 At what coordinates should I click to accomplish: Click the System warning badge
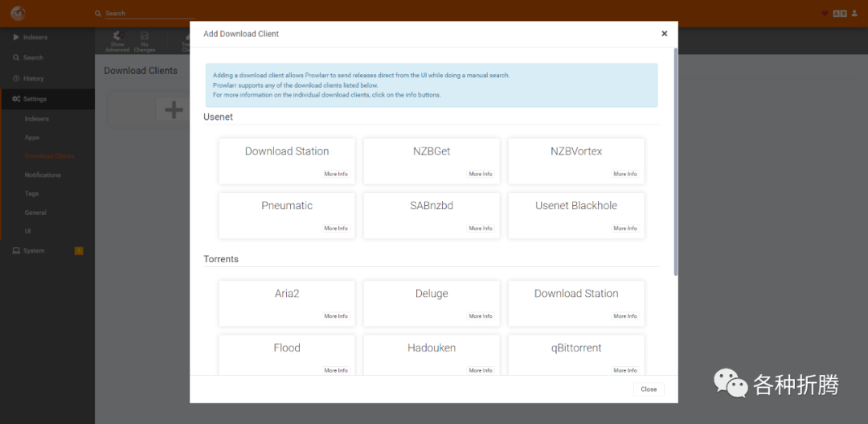click(x=79, y=250)
